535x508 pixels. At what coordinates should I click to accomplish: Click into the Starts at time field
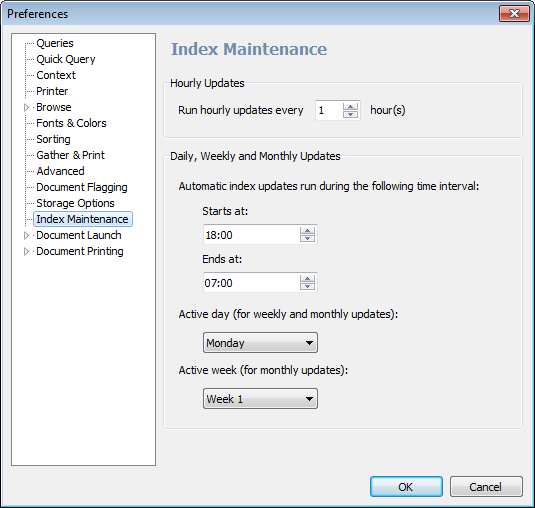point(252,234)
